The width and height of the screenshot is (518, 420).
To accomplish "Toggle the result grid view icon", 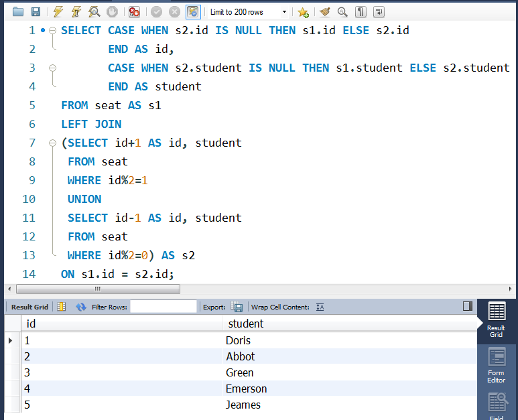I will tap(62, 307).
